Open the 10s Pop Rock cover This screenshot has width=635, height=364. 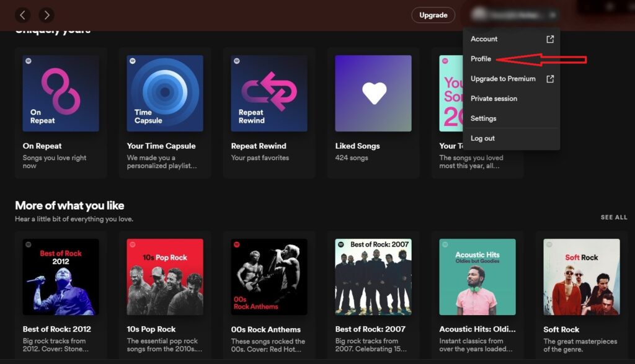coord(165,277)
